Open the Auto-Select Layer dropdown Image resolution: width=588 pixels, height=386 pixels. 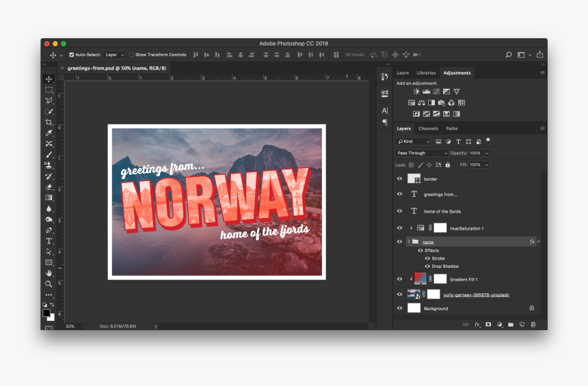114,55
